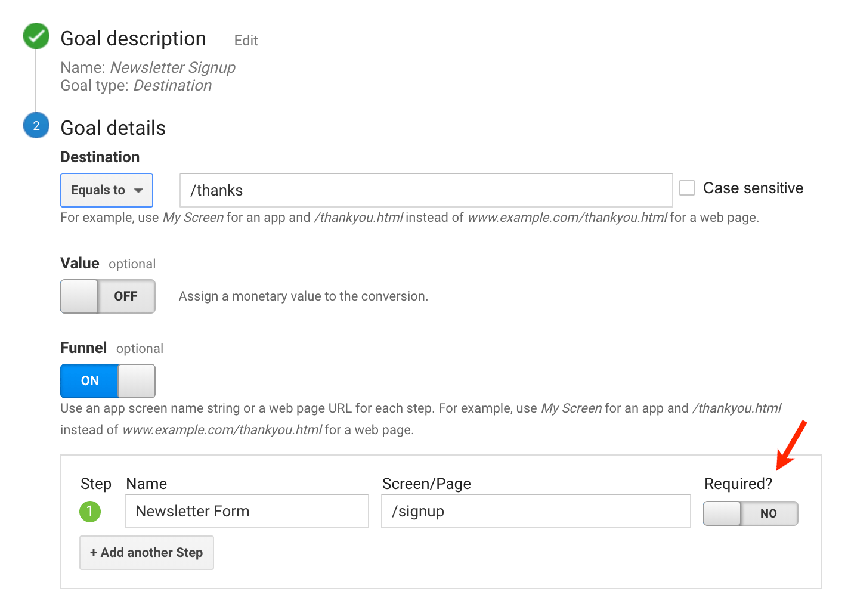Image resolution: width=848 pixels, height=616 pixels.
Task: Click the Goal details heading
Action: pyautogui.click(x=113, y=127)
